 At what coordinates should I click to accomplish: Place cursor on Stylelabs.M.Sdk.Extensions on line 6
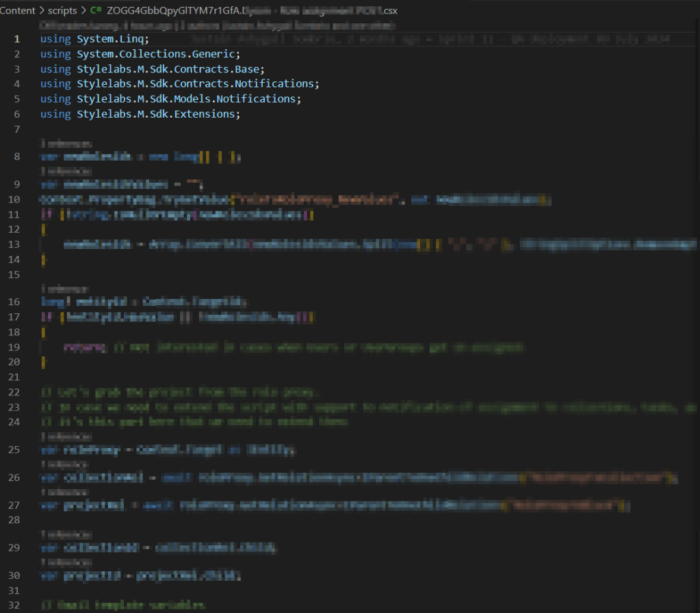157,114
